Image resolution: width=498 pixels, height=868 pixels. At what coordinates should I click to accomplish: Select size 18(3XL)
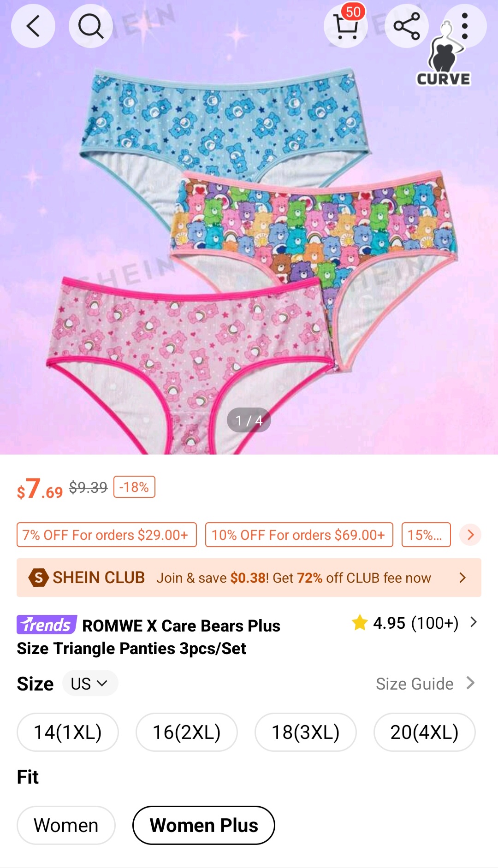(x=306, y=732)
